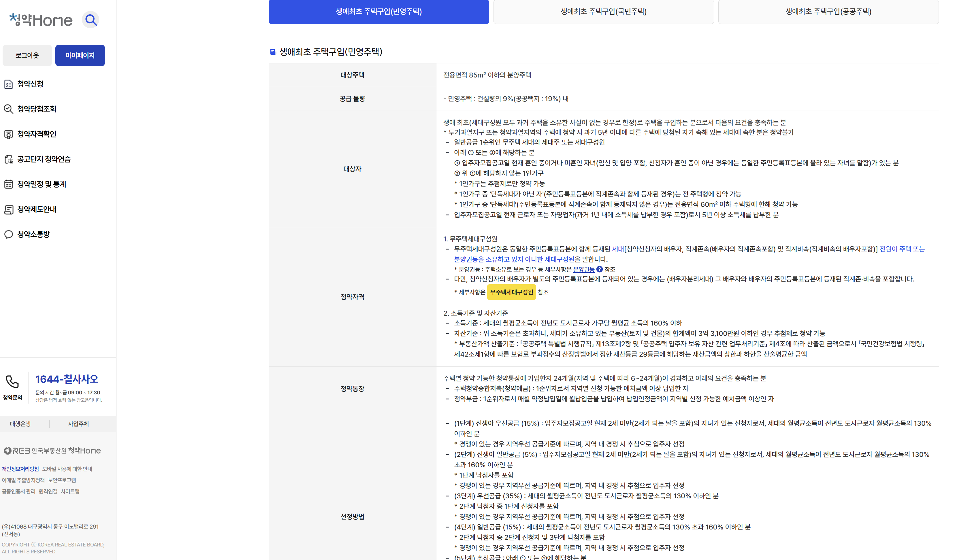Switch to 생애최초 주택구입(국민주택) tab
This screenshot has height=560, width=953.
click(604, 12)
